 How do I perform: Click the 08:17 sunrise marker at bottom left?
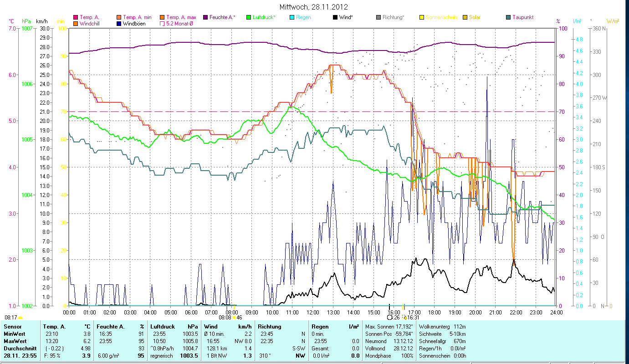[x=11, y=317]
